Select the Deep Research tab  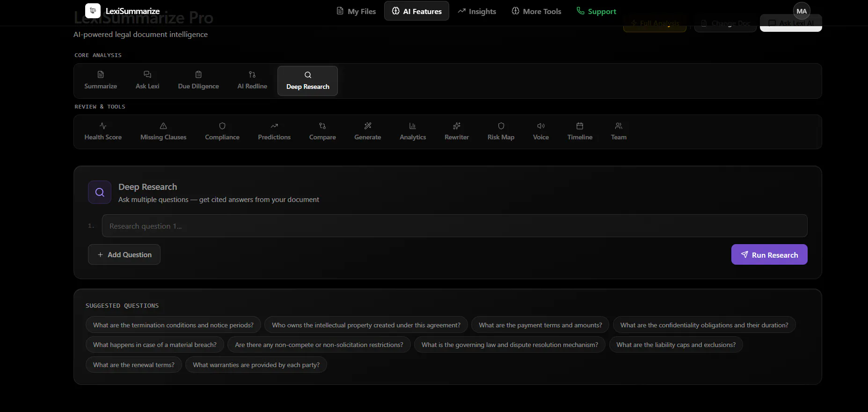pos(307,81)
